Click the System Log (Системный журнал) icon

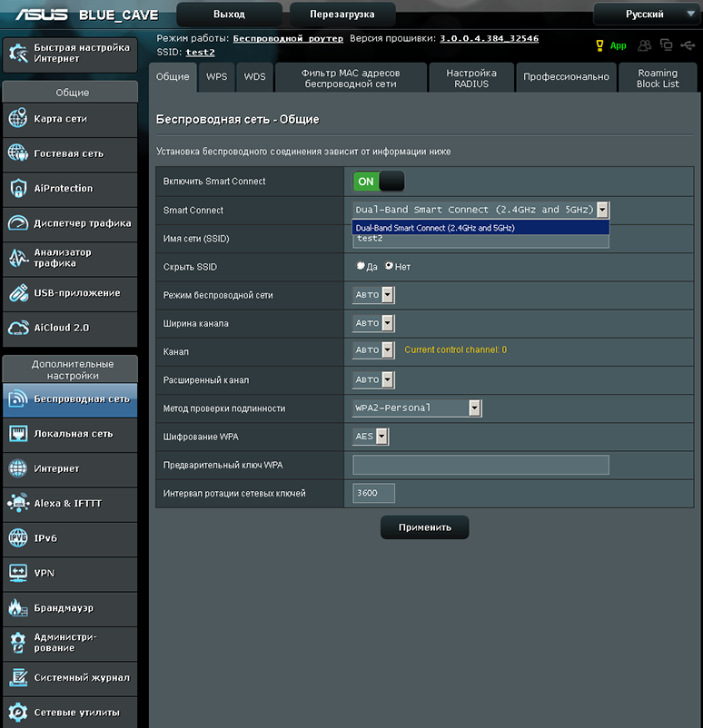click(x=18, y=677)
